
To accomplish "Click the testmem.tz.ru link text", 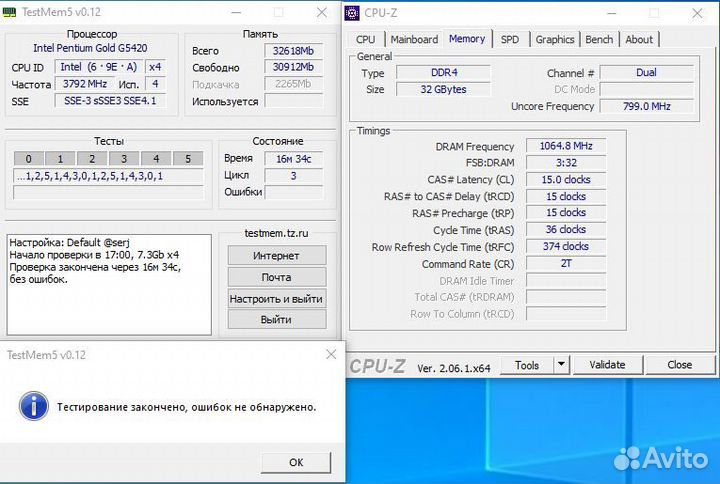I will (276, 233).
